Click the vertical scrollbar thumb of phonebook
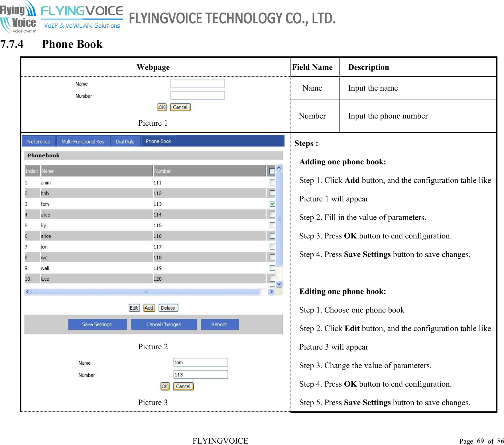 279,219
